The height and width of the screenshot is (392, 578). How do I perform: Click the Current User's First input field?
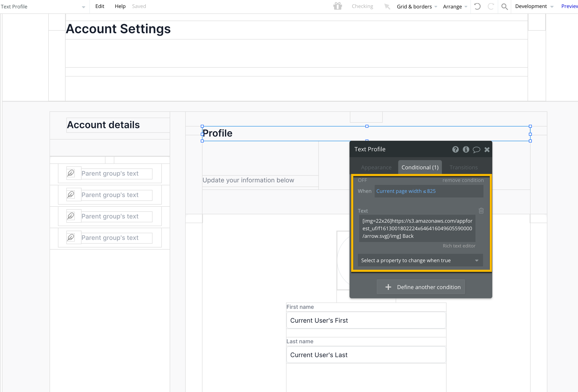point(366,320)
